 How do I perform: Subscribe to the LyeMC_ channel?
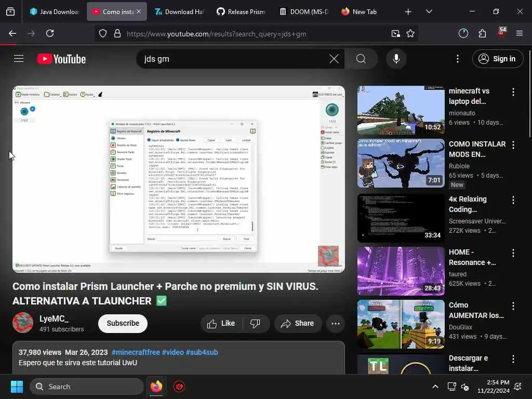(x=123, y=323)
